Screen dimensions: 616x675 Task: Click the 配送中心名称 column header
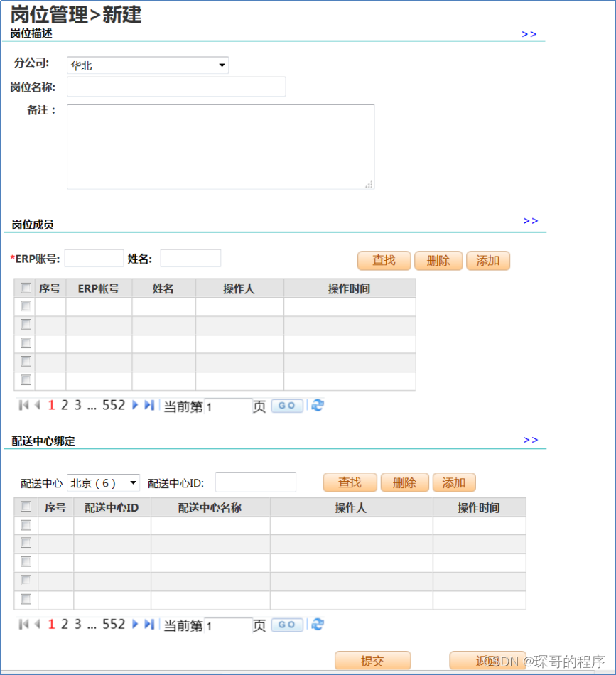point(210,507)
